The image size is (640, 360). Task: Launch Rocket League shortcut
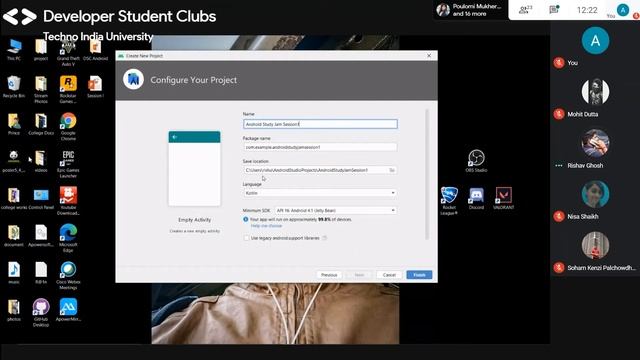[x=449, y=201]
